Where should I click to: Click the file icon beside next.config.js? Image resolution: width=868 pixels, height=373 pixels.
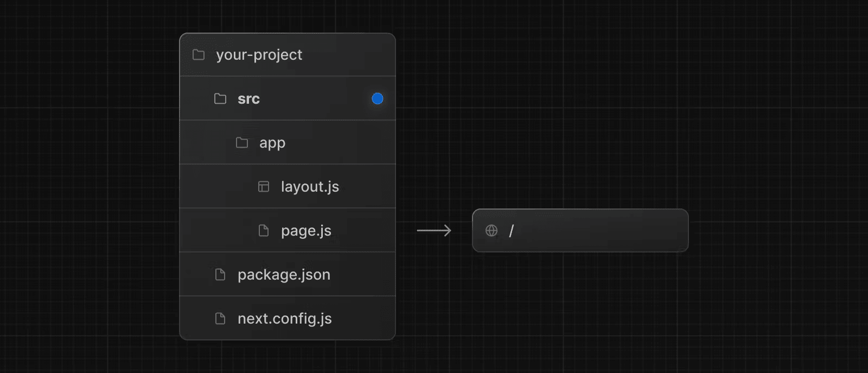[220, 319]
